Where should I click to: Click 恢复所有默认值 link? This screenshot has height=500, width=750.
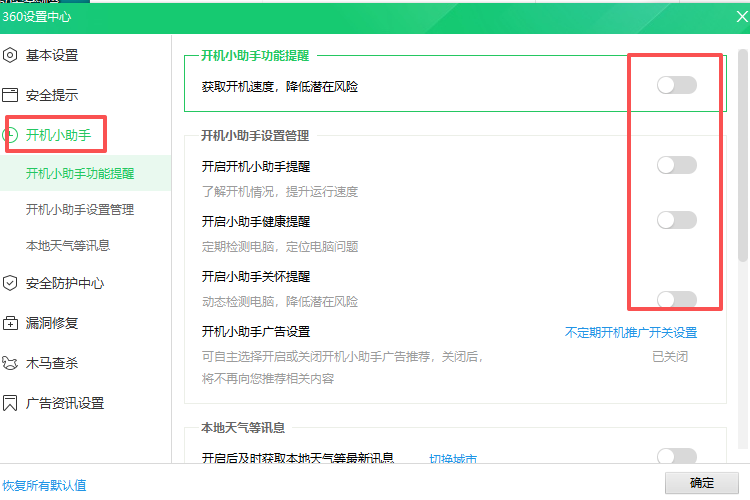pos(44,486)
